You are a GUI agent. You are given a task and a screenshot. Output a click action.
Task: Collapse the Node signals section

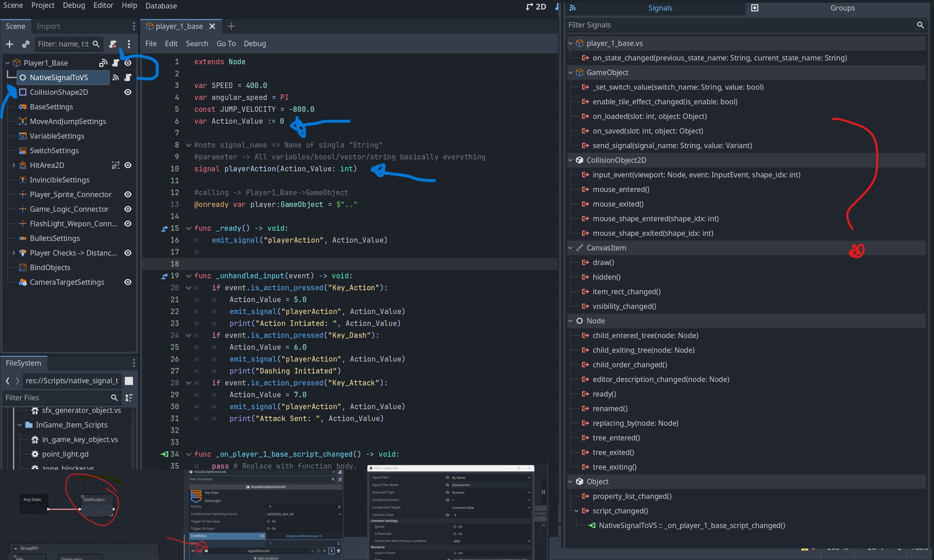point(571,321)
